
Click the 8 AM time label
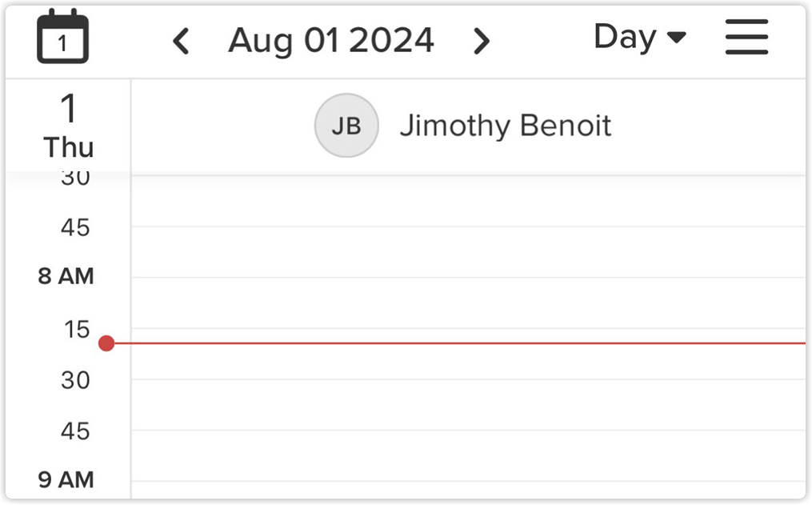66,277
